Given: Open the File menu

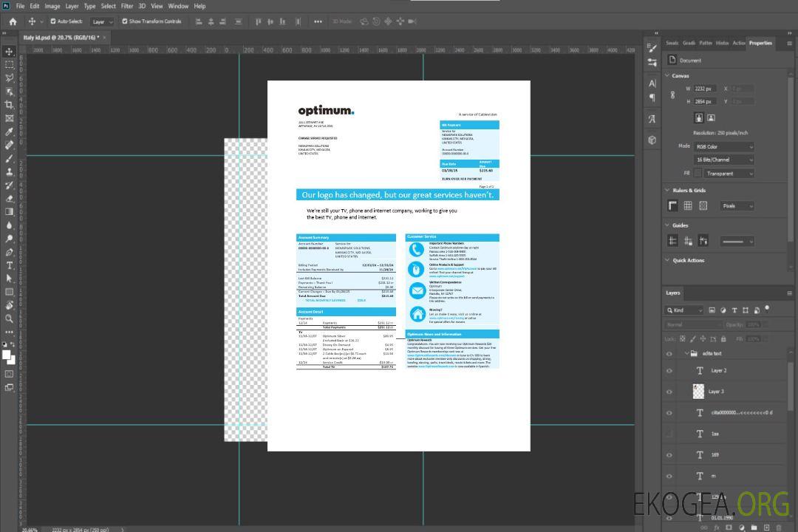Looking at the screenshot, I should pos(21,6).
